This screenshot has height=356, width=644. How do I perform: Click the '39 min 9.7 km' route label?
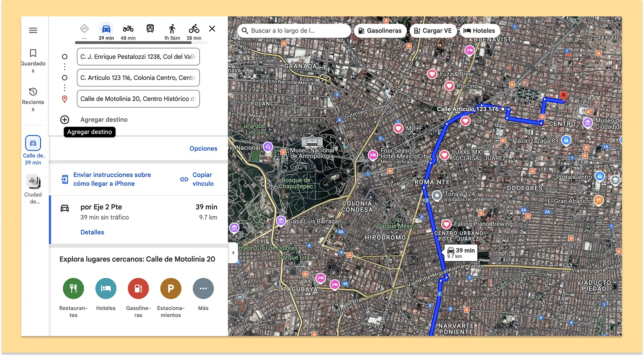click(x=461, y=253)
